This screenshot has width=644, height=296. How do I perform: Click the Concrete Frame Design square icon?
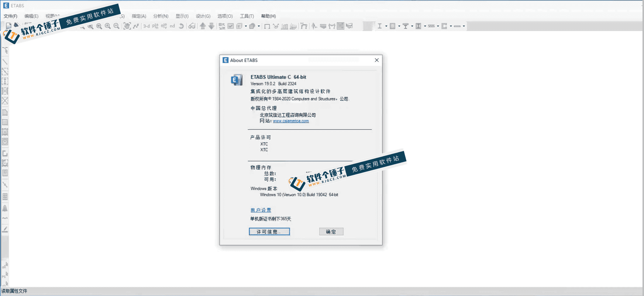(x=393, y=26)
